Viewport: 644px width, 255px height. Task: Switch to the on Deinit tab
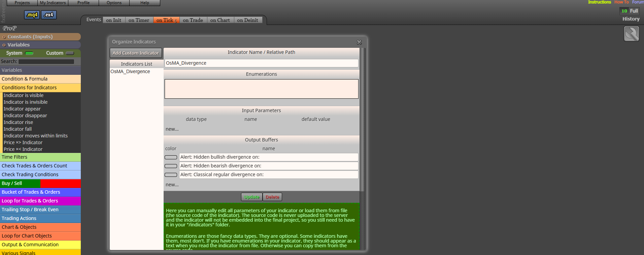coord(248,20)
